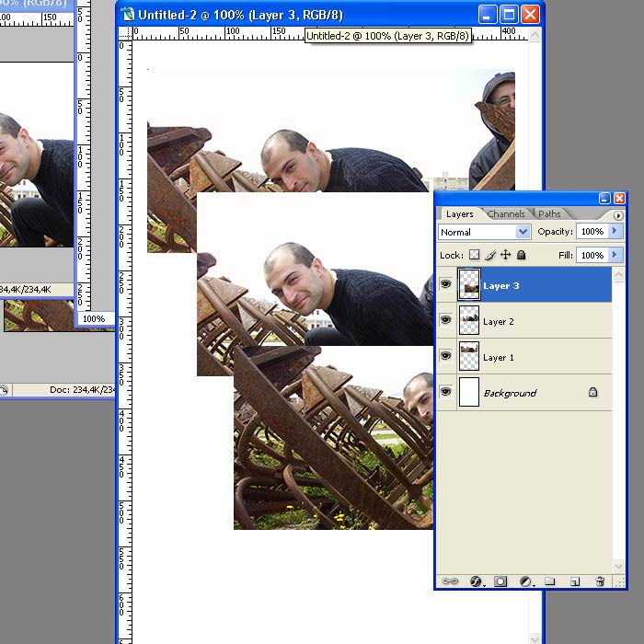The width and height of the screenshot is (644, 644).
Task: Add a layer mask
Action: [500, 581]
